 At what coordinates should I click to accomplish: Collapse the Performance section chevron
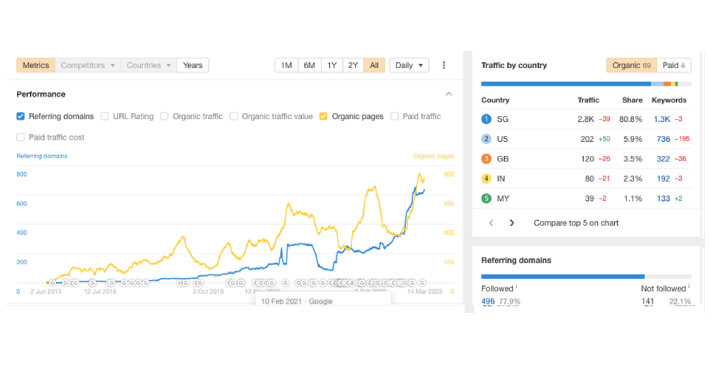click(x=448, y=94)
